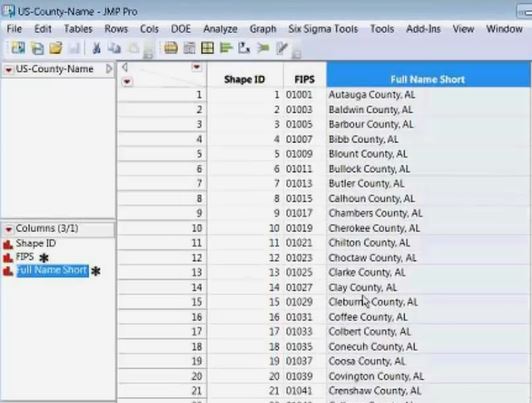Click the grey triangle right of US-County-Name
Screen dimensions: 532x403
(109, 69)
